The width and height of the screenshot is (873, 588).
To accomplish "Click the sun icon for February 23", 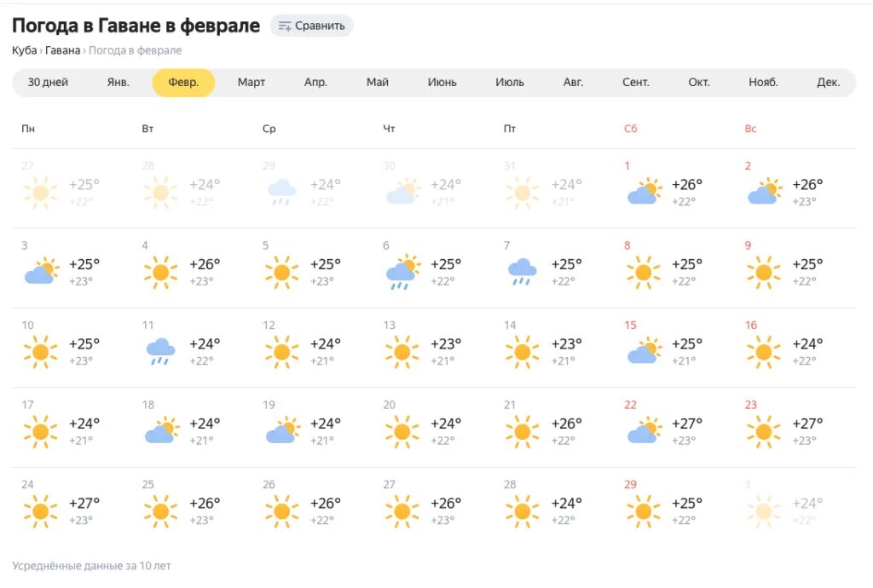I will click(763, 432).
